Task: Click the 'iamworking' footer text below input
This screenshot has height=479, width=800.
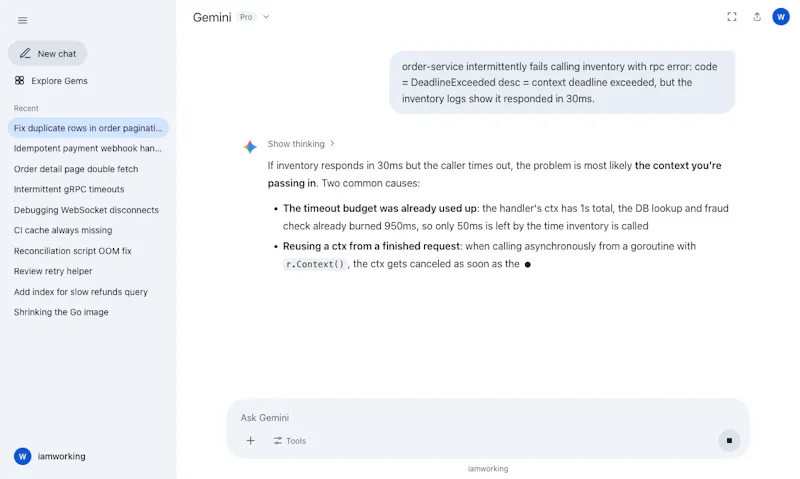Action: [488, 469]
